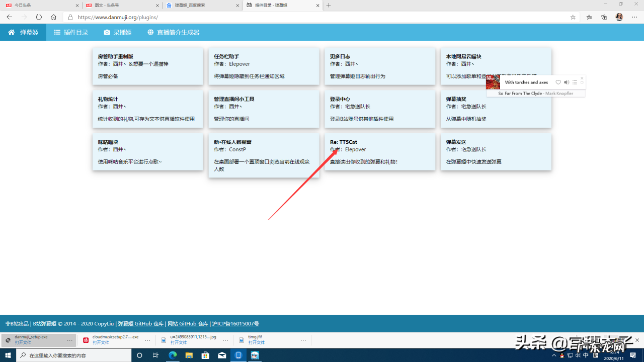Click the album cover thumbnail
This screenshot has height=362, width=644.
point(493,82)
